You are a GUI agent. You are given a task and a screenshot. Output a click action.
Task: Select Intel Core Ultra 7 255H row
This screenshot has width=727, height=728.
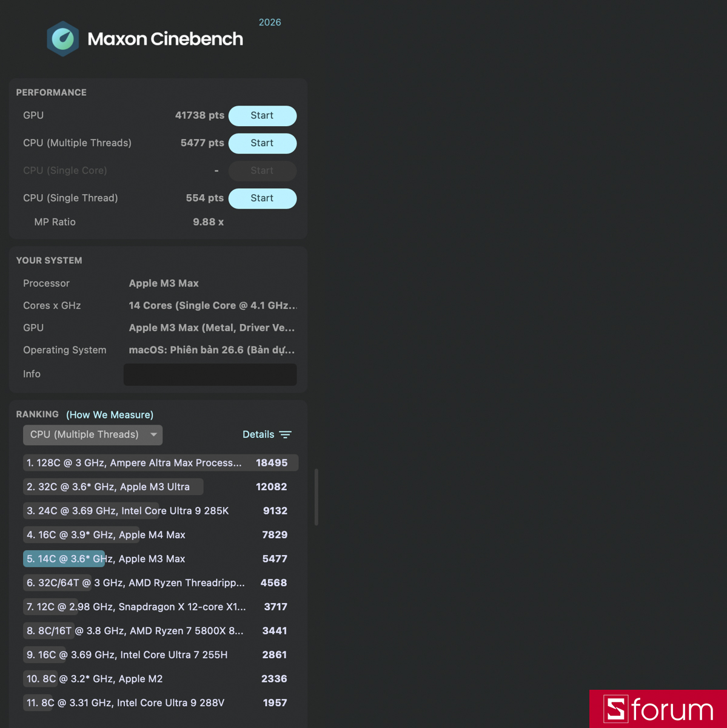161,655
